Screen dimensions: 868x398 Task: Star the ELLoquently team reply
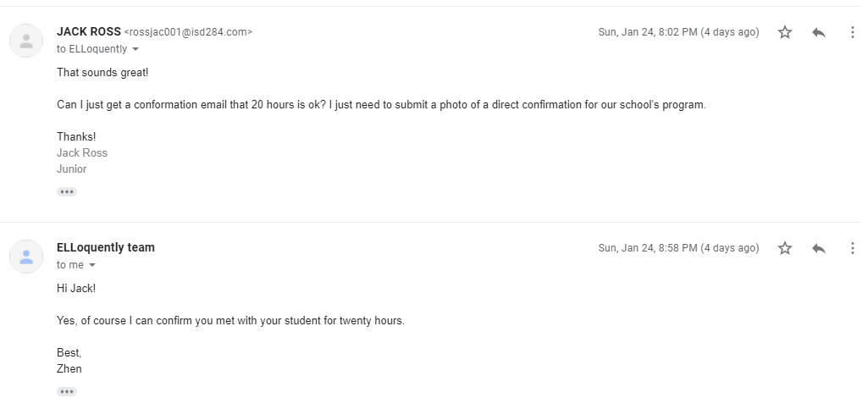pos(785,248)
